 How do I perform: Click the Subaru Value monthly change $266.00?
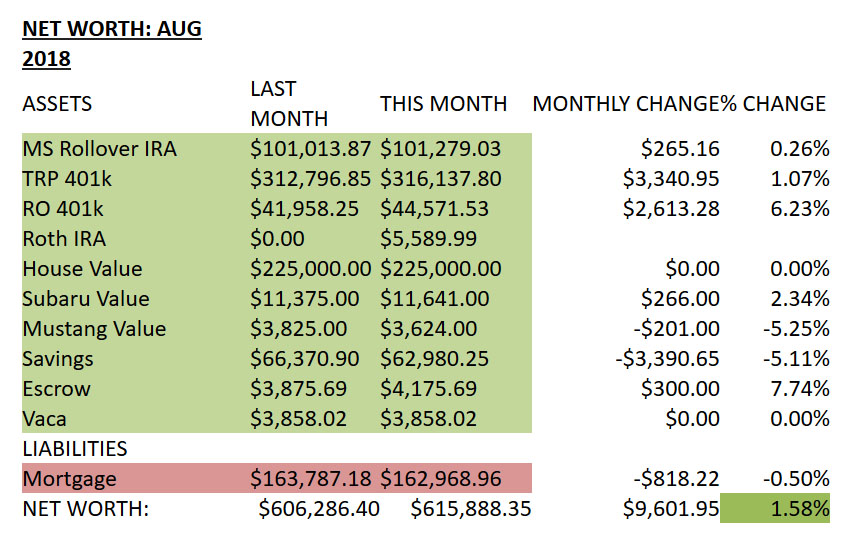(x=680, y=299)
